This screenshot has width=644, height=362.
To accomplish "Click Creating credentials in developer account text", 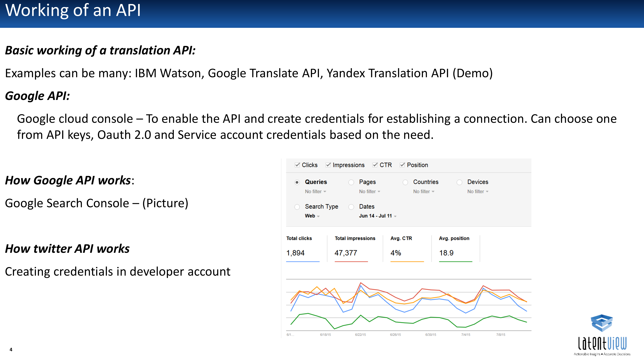I will pos(118,272).
